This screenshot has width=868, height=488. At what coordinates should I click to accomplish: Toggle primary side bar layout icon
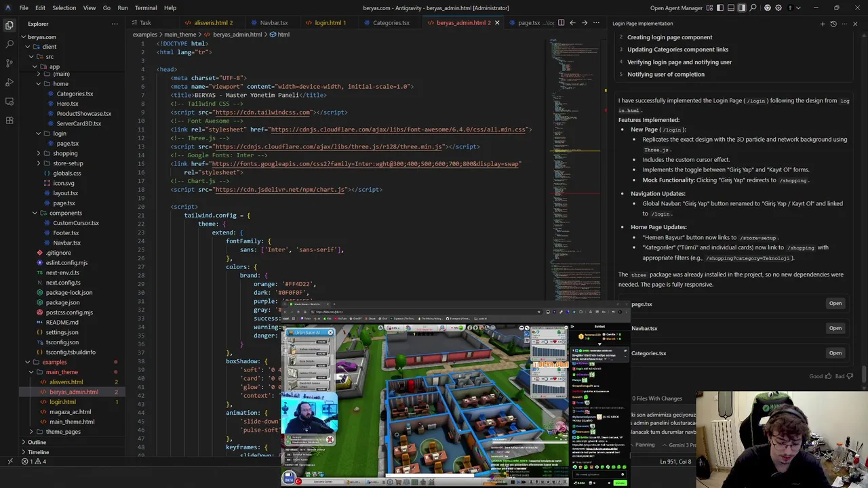(720, 8)
